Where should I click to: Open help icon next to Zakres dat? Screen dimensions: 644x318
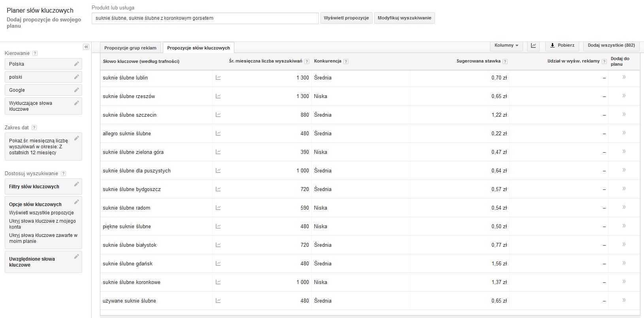click(x=34, y=128)
